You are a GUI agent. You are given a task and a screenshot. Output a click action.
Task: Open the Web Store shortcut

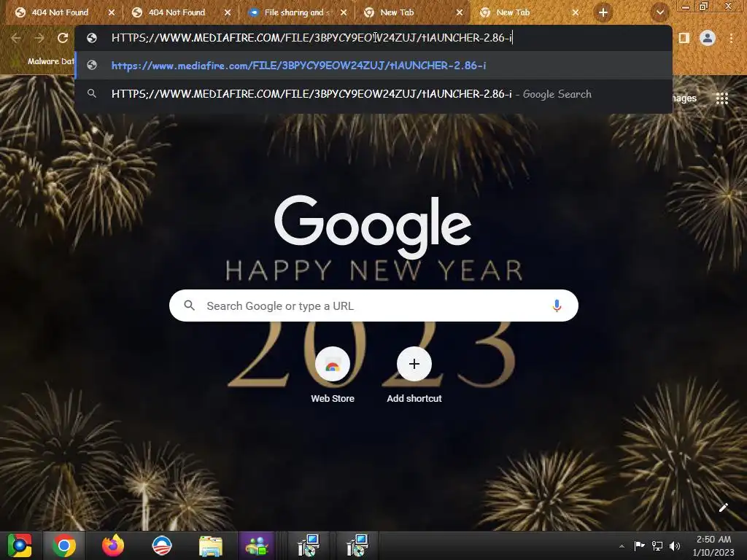point(333,376)
